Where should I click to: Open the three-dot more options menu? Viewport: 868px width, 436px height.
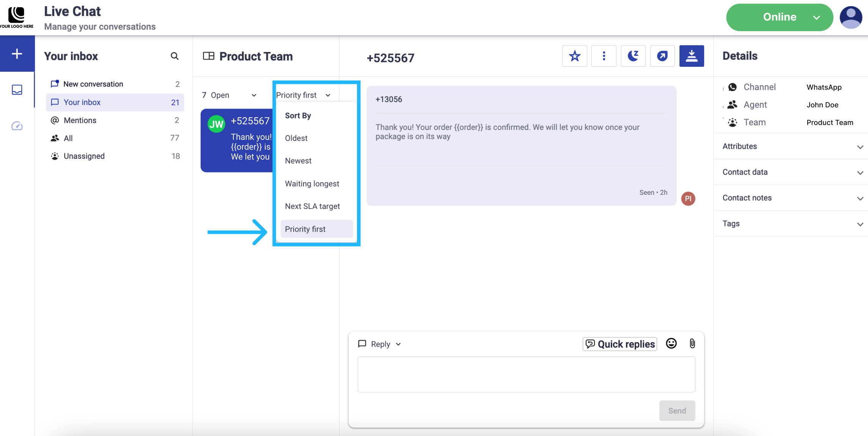pos(604,56)
